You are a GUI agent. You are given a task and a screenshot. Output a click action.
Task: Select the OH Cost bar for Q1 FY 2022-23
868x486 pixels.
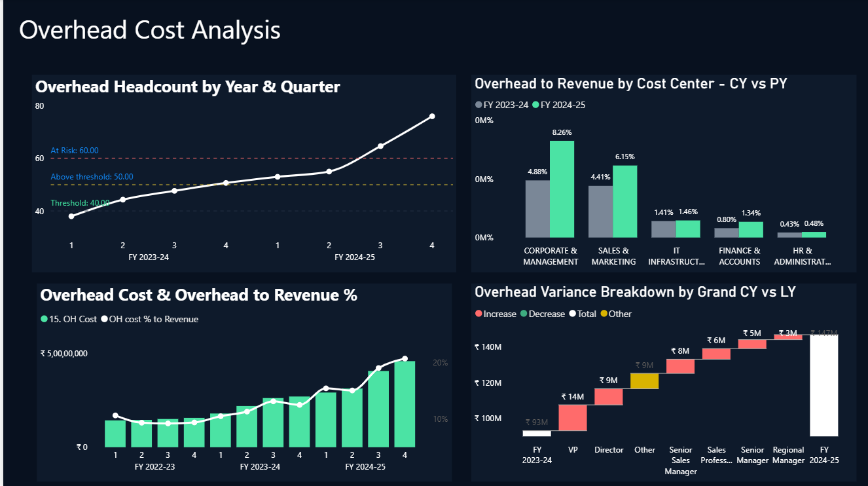[x=115, y=434]
